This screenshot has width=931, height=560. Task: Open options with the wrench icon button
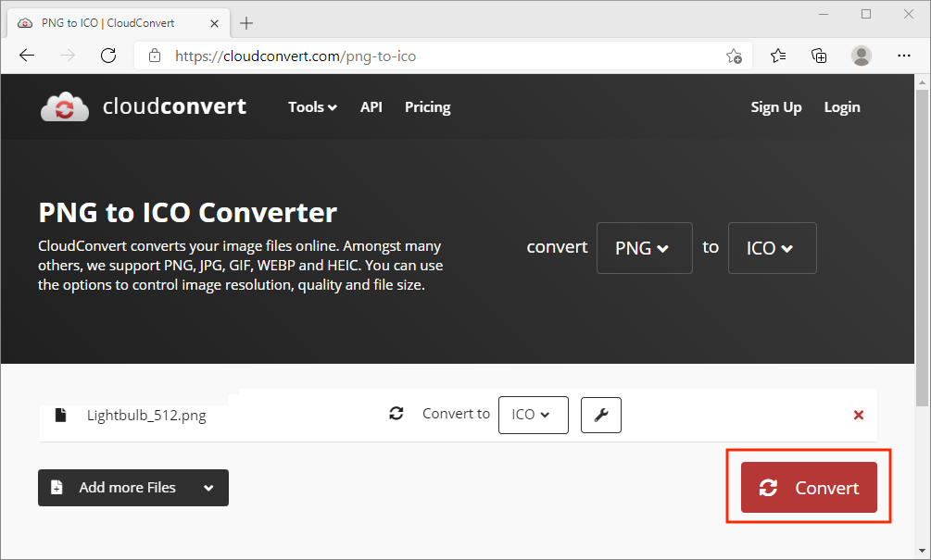601,416
